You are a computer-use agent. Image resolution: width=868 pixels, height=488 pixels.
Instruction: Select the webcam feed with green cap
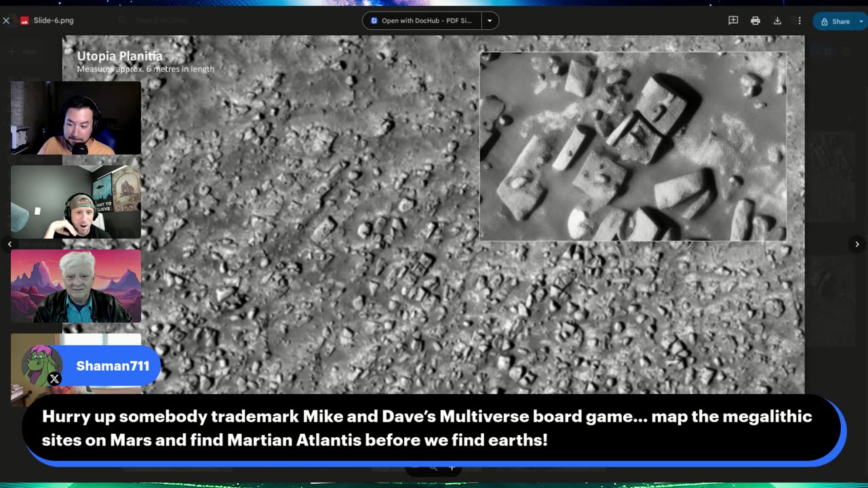pyautogui.click(x=76, y=202)
